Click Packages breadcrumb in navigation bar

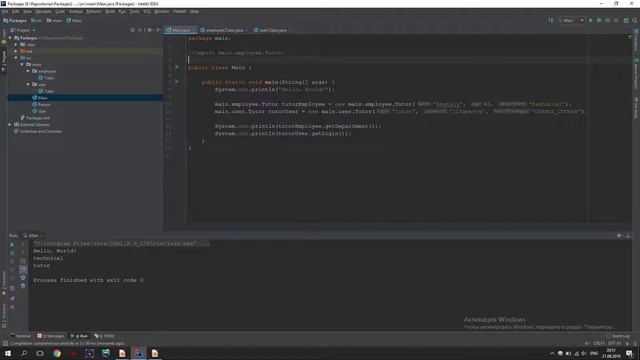pos(15,20)
